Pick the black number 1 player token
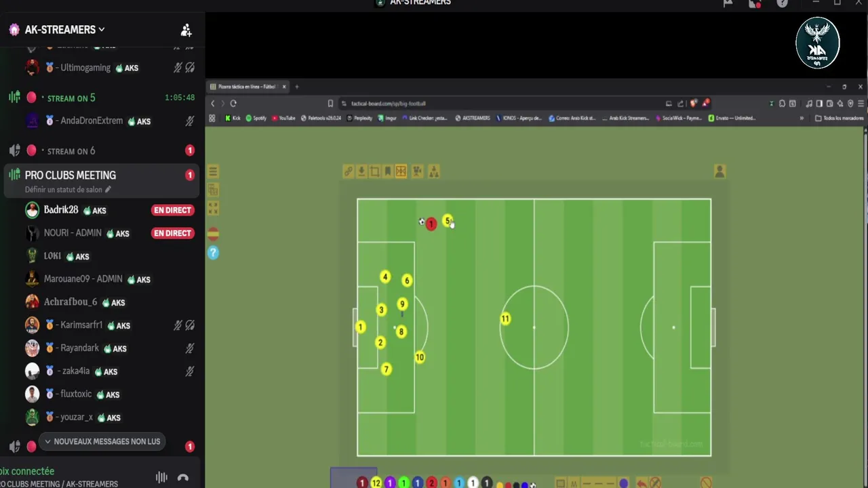Screen dimensions: 868x488 (x=486, y=483)
